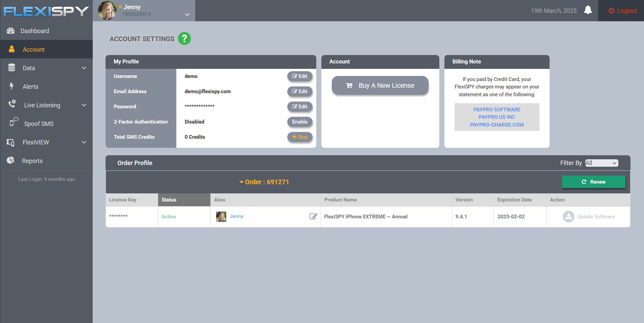Collapse Order : 691271 section

tap(264, 182)
